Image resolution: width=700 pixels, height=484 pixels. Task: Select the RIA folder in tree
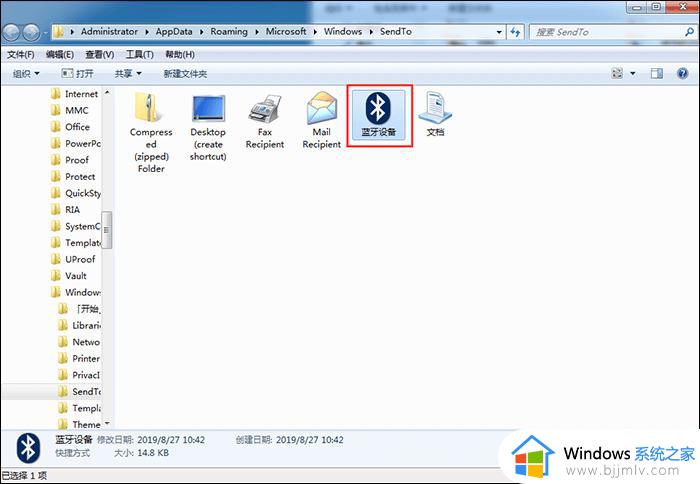coord(66,209)
